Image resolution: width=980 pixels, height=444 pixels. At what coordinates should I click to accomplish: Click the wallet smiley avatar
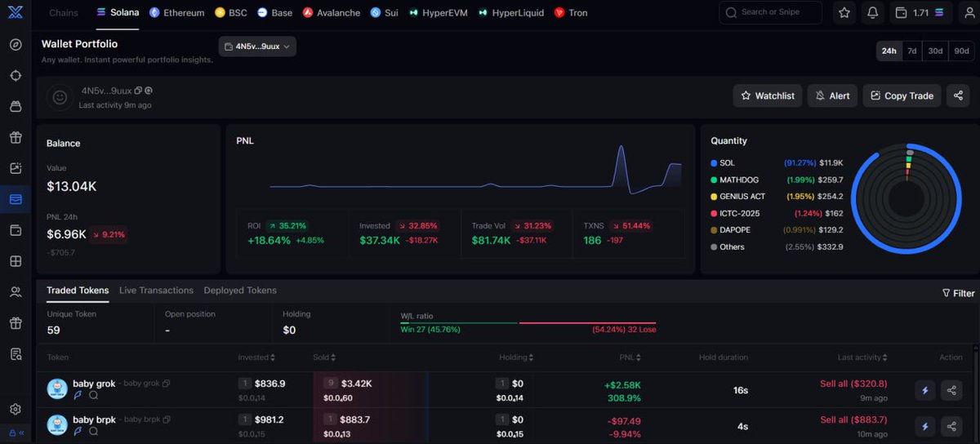pyautogui.click(x=60, y=97)
